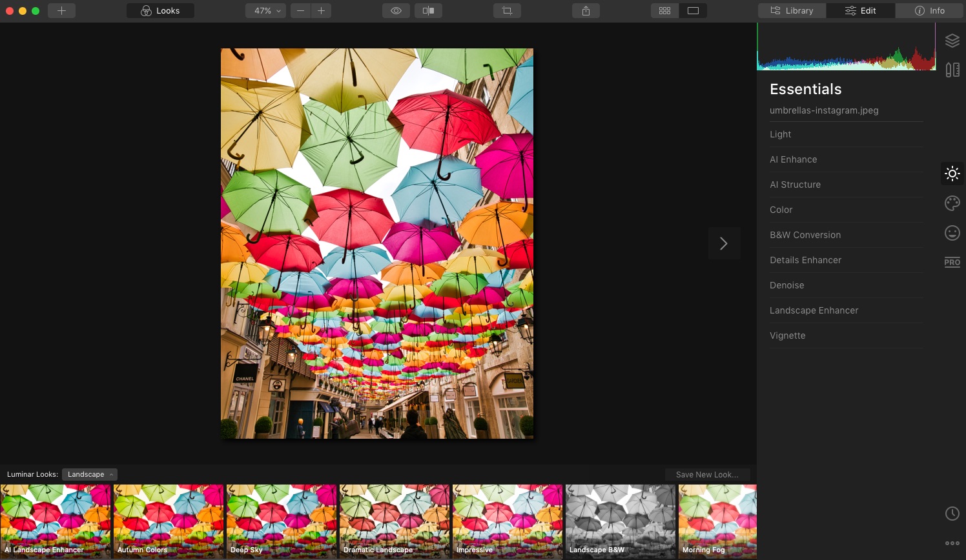
Task: Toggle the quick preview eye icon
Action: point(396,11)
